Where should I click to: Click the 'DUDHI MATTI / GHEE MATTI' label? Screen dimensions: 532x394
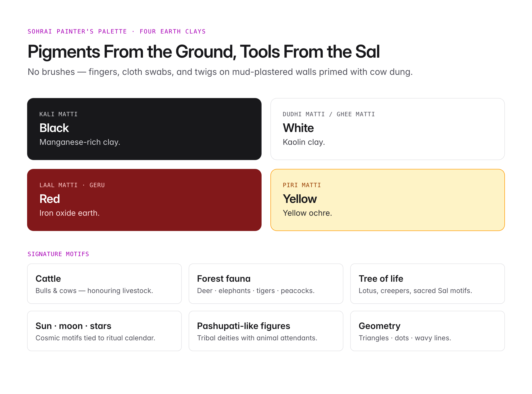329,114
